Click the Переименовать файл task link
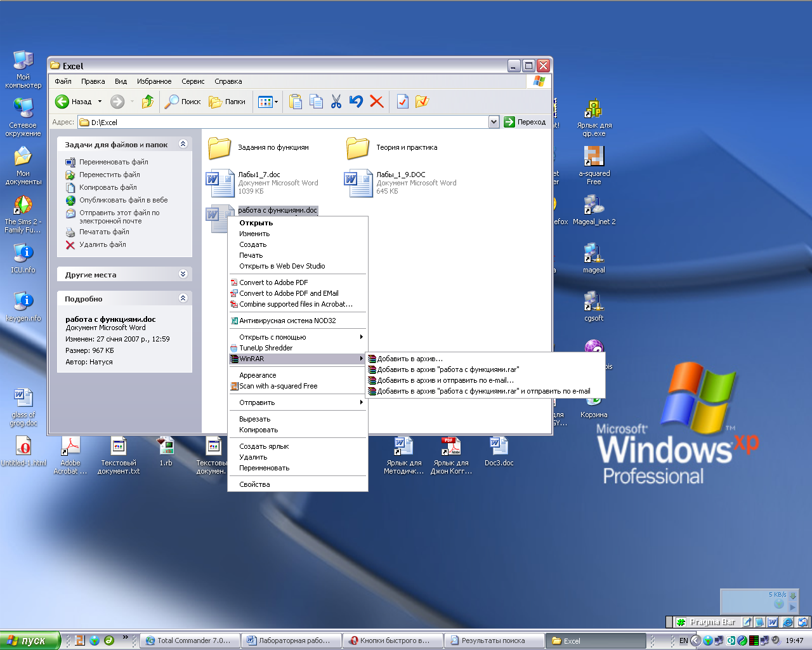This screenshot has height=650, width=812. [x=114, y=162]
